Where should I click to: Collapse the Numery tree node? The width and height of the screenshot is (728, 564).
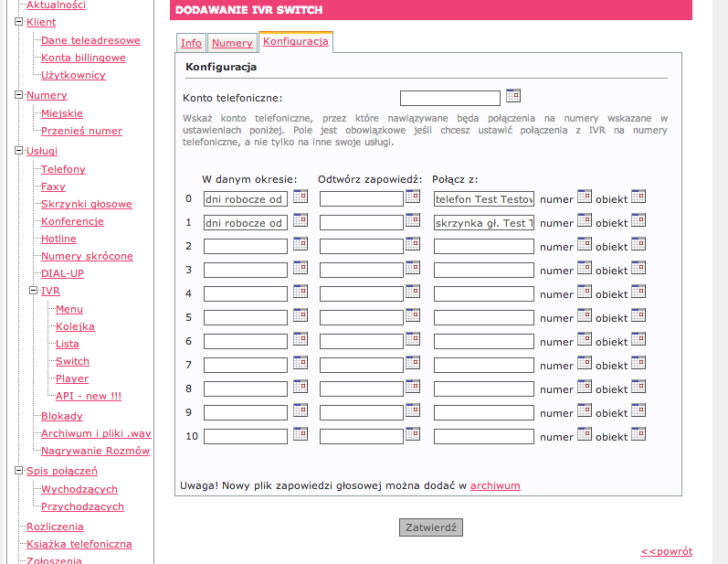pos(18,95)
